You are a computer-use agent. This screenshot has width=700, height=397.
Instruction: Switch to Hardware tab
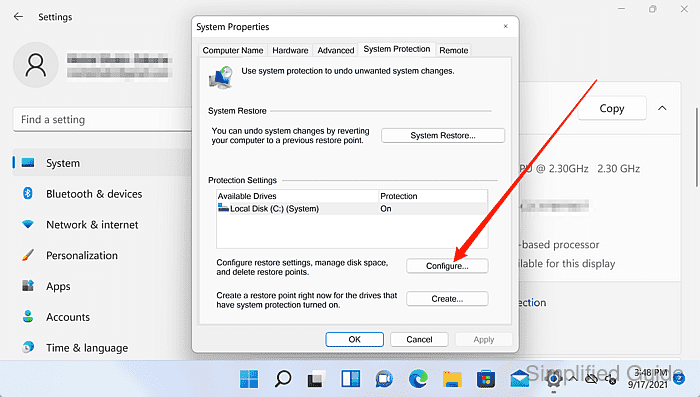(x=290, y=50)
